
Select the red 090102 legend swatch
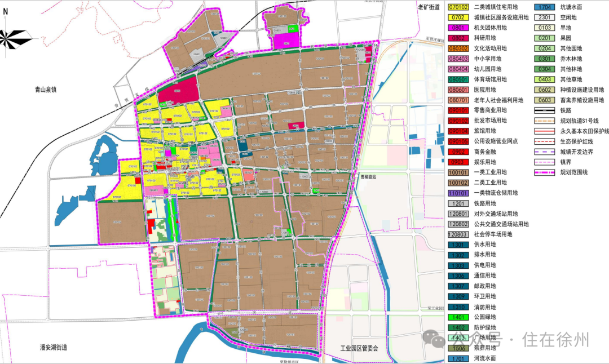click(458, 121)
